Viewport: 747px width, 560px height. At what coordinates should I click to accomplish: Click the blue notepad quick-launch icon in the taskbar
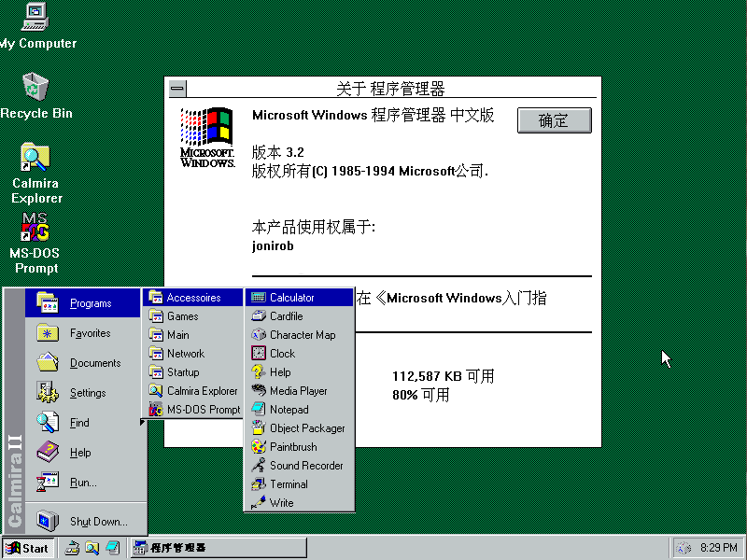pos(112,548)
